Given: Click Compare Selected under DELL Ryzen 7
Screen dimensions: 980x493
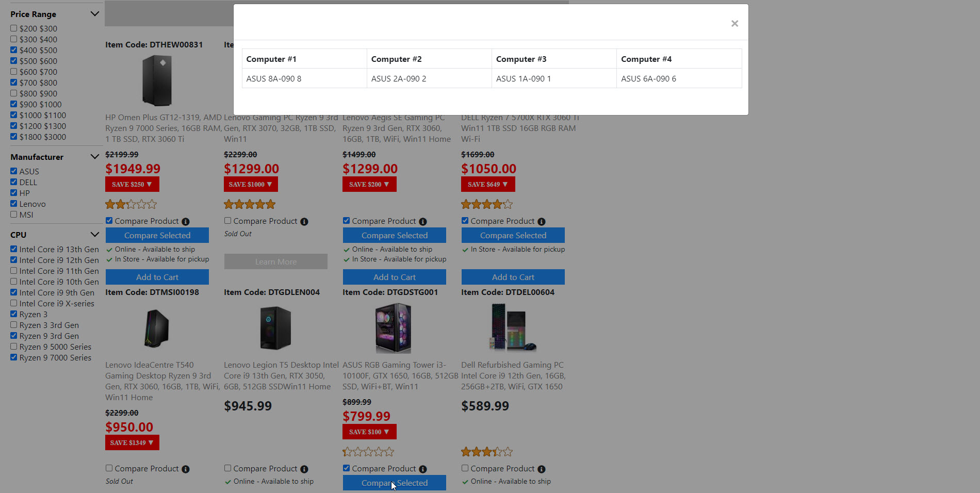Looking at the screenshot, I should pos(513,235).
